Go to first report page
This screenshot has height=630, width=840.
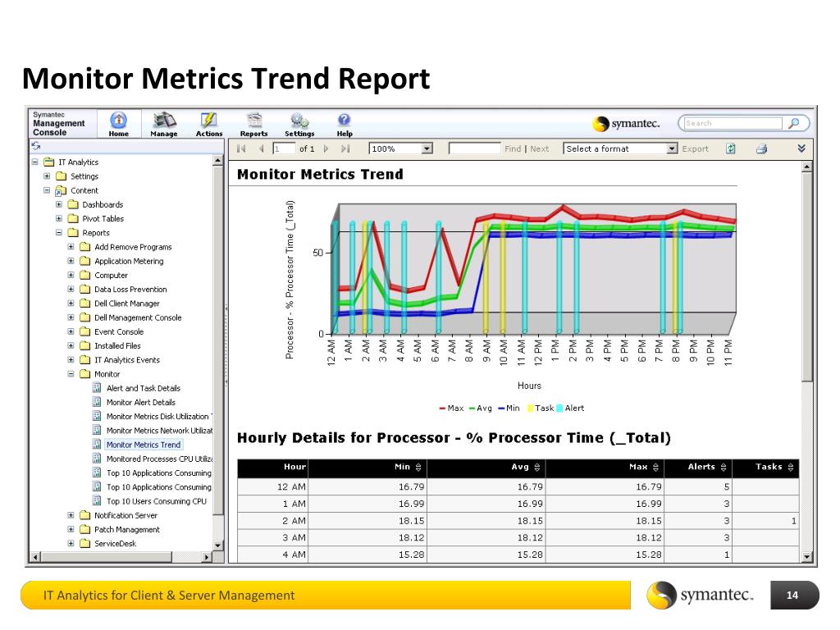[x=241, y=148]
